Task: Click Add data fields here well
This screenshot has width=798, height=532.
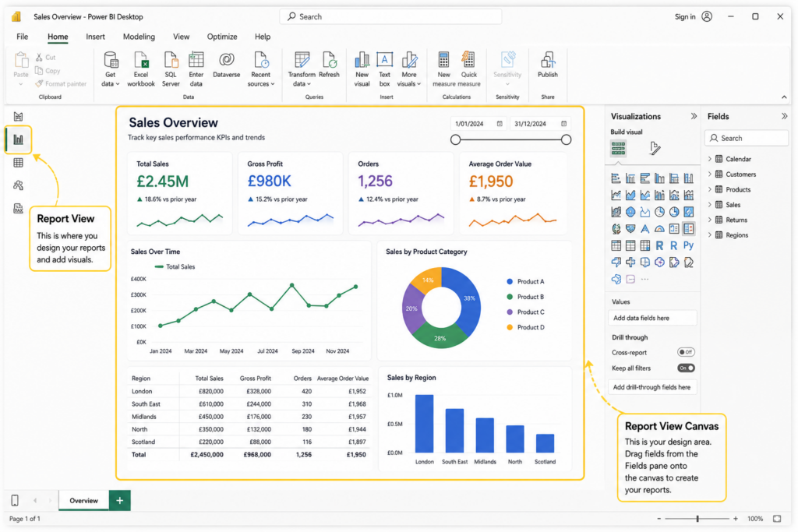Action: click(x=652, y=319)
